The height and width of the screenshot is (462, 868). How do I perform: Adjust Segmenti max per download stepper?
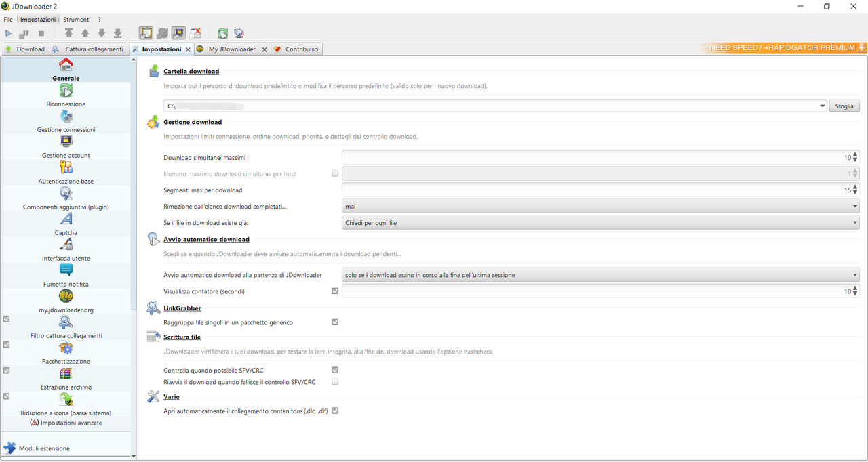pyautogui.click(x=855, y=190)
